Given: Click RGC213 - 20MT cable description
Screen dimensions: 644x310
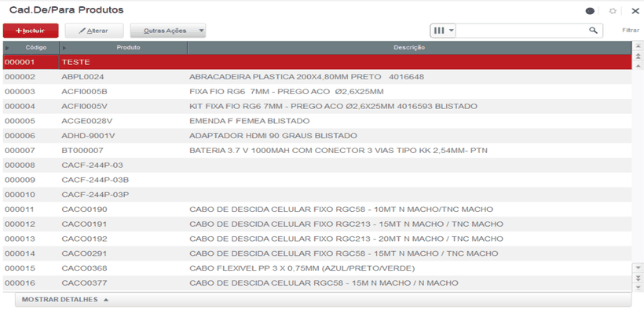Looking at the screenshot, I should tap(346, 239).
